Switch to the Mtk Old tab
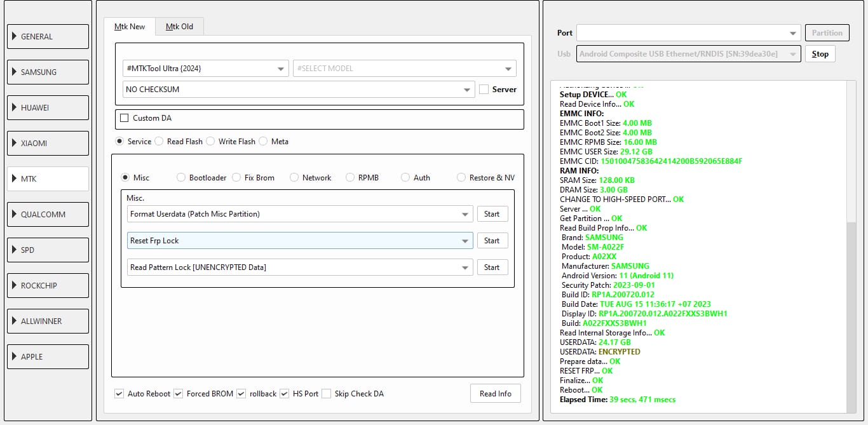The height and width of the screenshot is (425, 868). point(179,27)
